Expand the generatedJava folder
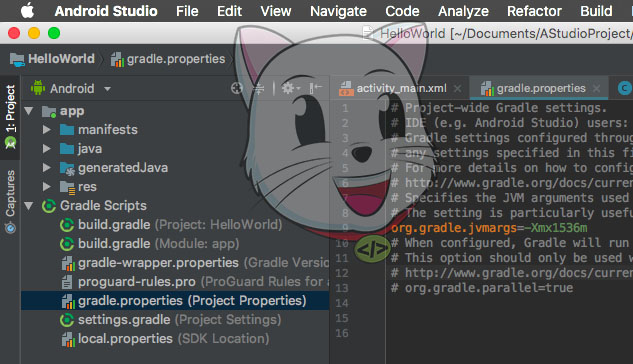This screenshot has width=633, height=364. point(46,167)
